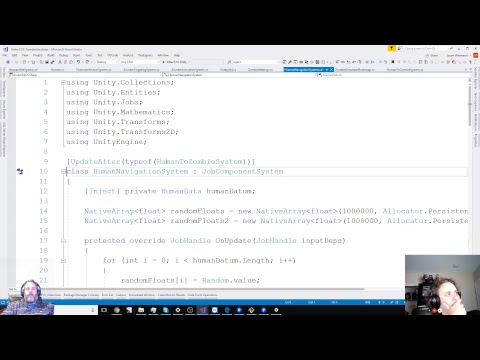
Task: Switch to the EntityUtil.cs tab
Action: click(228, 70)
